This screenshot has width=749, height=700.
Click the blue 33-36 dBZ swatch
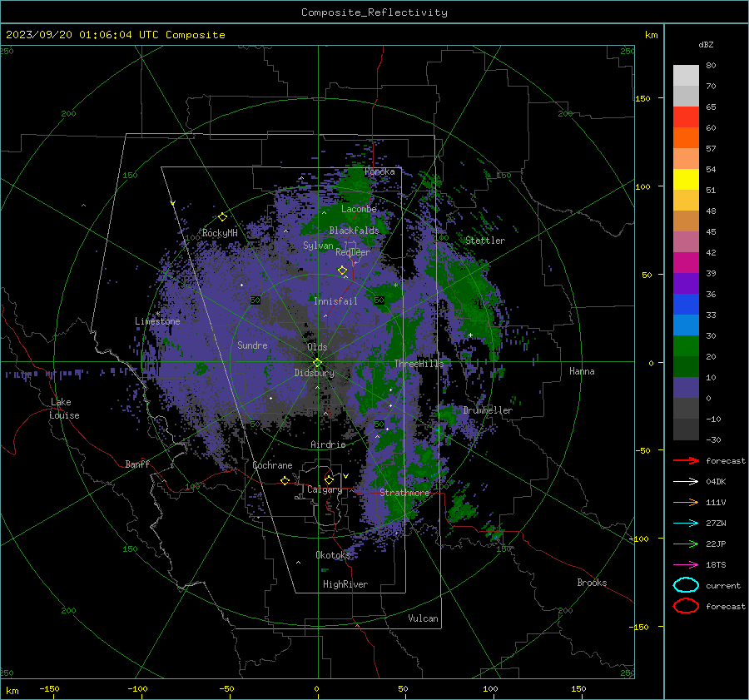[686, 305]
